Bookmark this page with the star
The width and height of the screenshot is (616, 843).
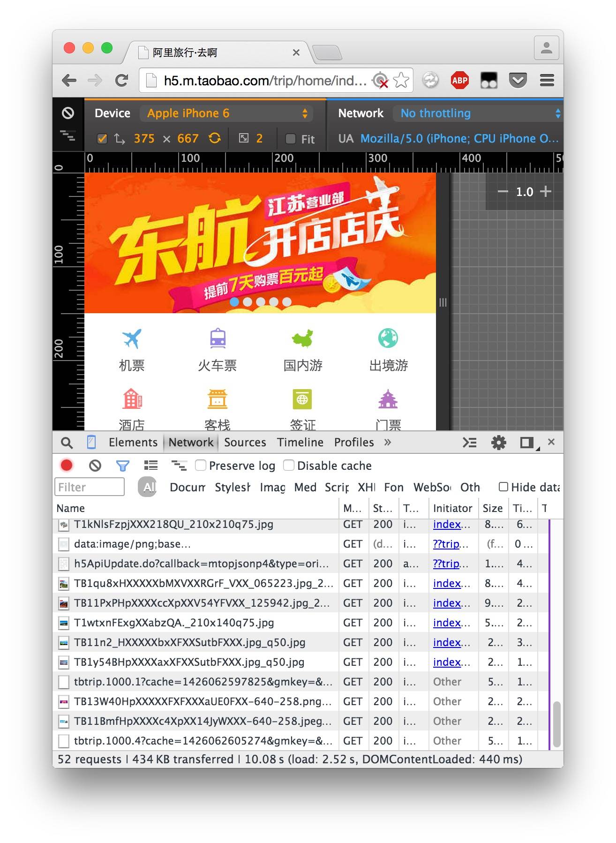(x=401, y=81)
